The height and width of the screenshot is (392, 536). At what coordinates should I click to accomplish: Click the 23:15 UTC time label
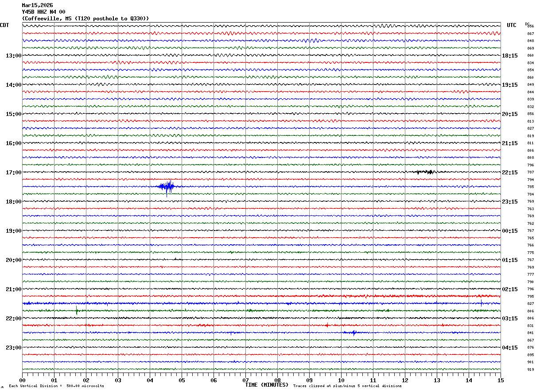tap(510, 202)
